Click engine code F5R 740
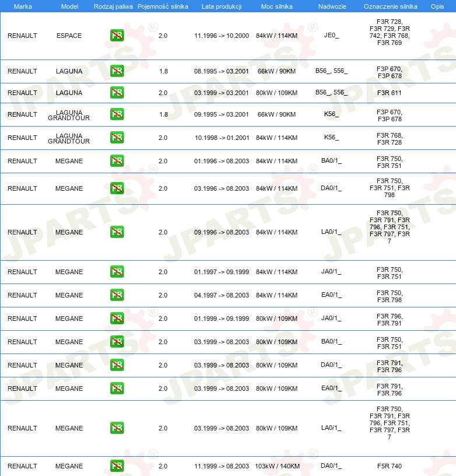The width and height of the screenshot is (456, 476). (390, 466)
